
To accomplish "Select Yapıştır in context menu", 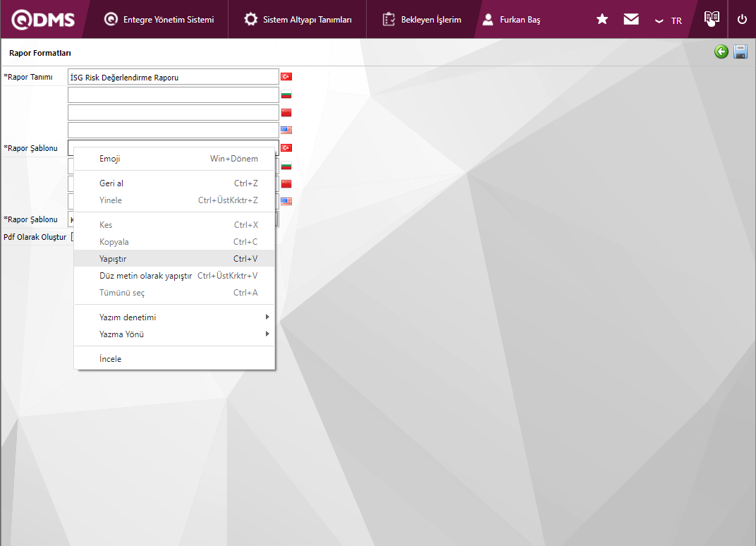I will point(174,258).
